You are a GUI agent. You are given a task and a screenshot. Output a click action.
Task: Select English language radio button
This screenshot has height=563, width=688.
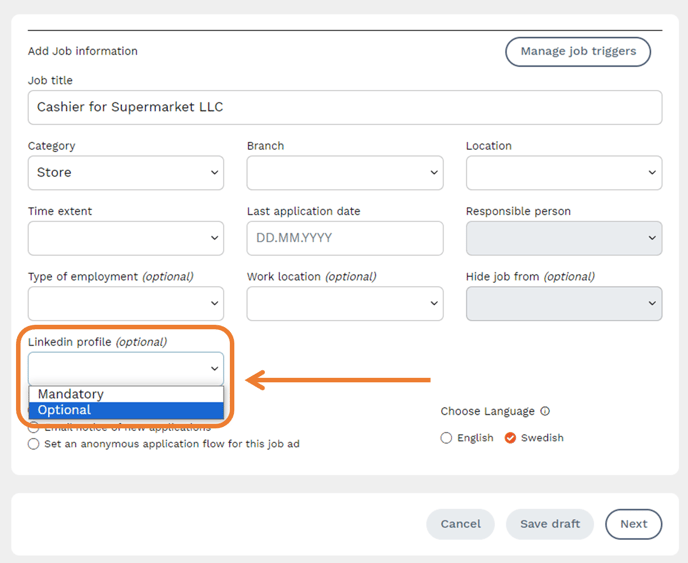pos(446,438)
